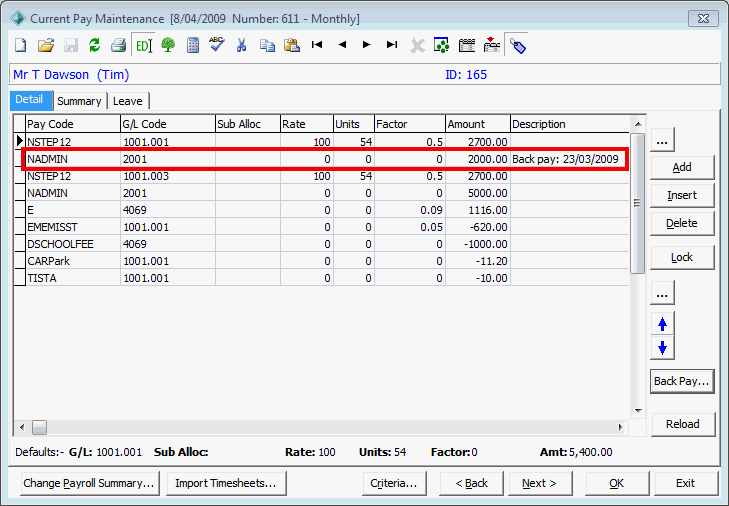
Task: Jump to the last record arrow
Action: point(391,45)
